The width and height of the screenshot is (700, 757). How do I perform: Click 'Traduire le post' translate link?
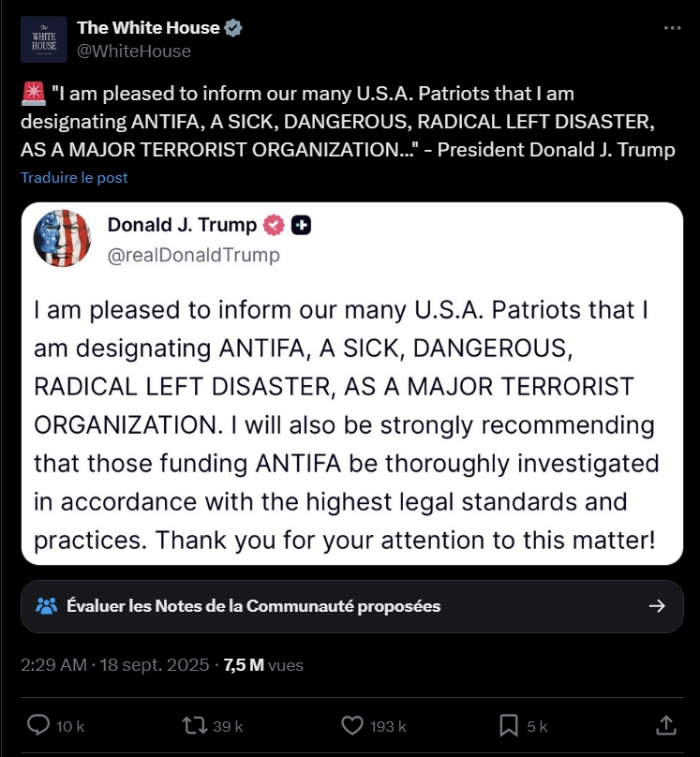74,177
